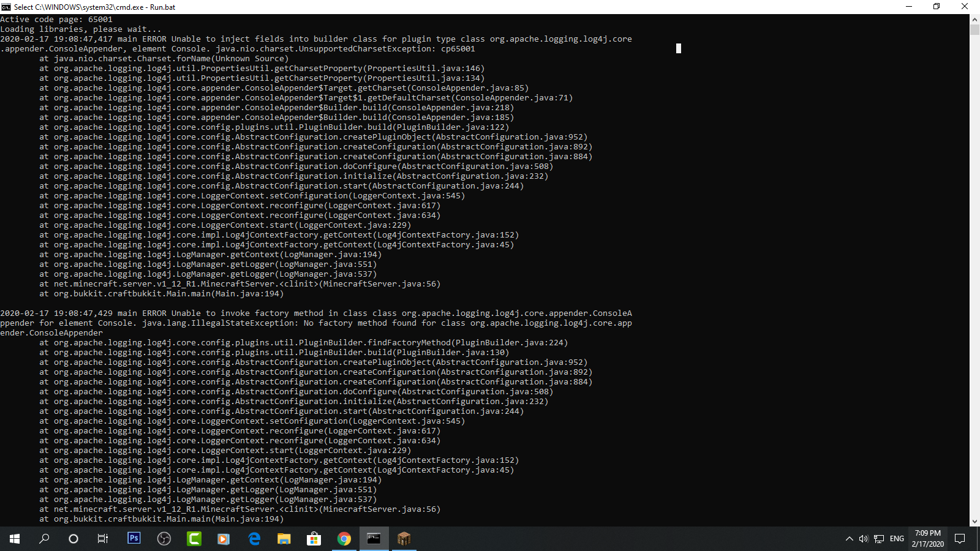Click the 19:08:47,417 ERROR line
This screenshot has height=551, width=980.
click(316, 39)
